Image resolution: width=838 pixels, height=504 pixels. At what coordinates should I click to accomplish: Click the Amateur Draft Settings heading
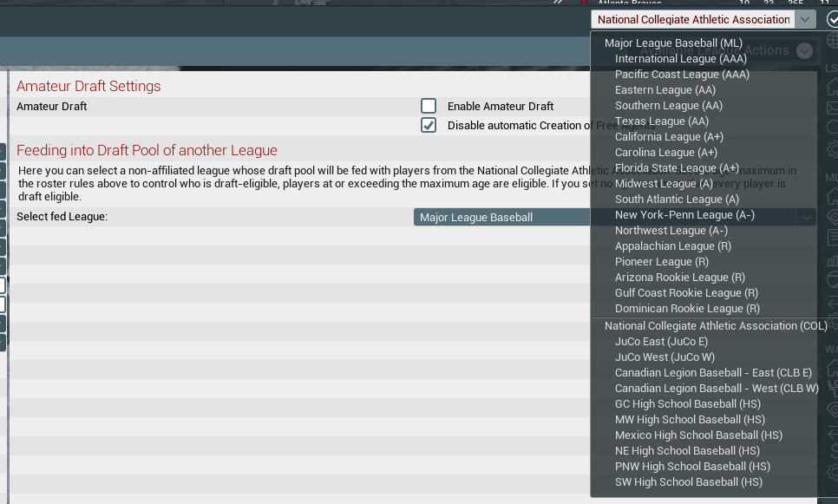point(88,86)
